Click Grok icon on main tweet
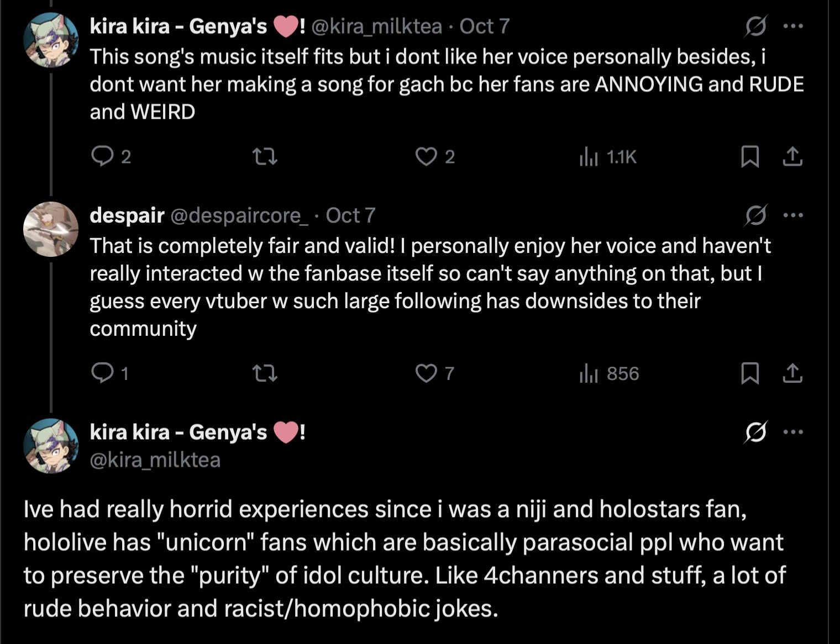Screen dimensions: 840x644 [755, 431]
